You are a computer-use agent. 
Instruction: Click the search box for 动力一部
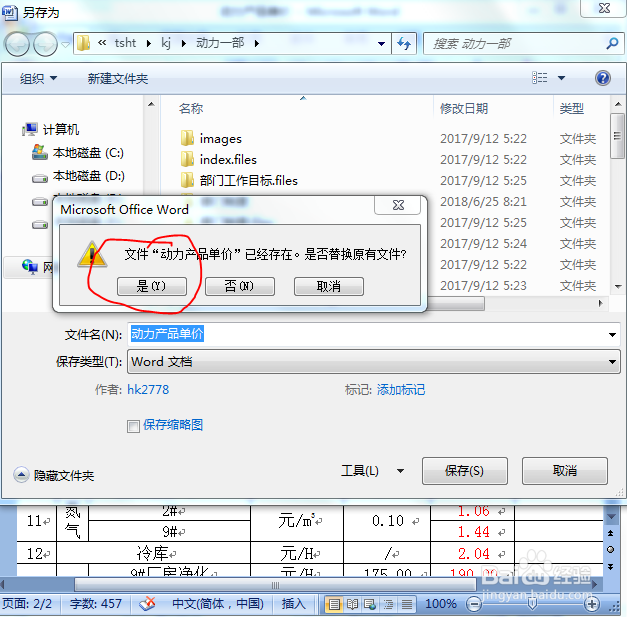[x=516, y=43]
